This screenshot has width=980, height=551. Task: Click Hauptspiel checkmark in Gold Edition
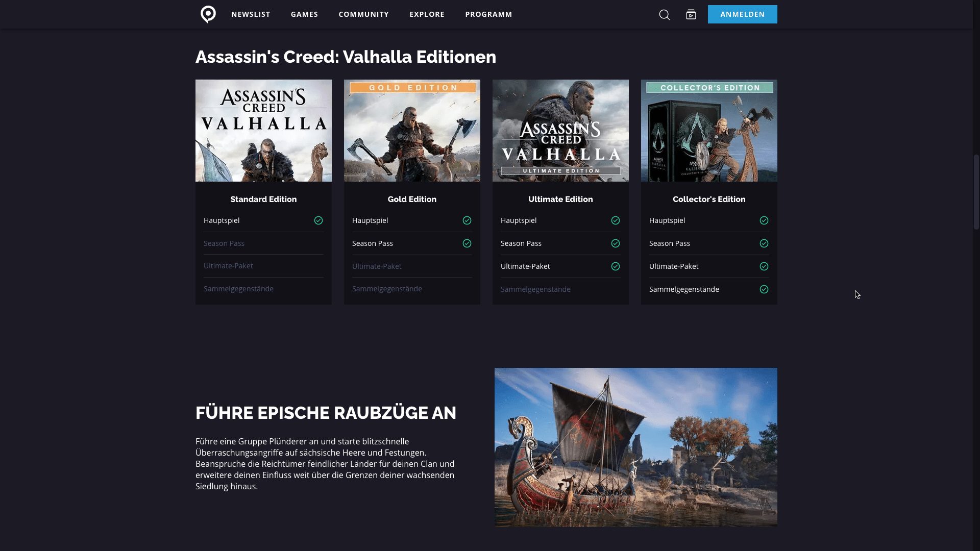point(467,220)
